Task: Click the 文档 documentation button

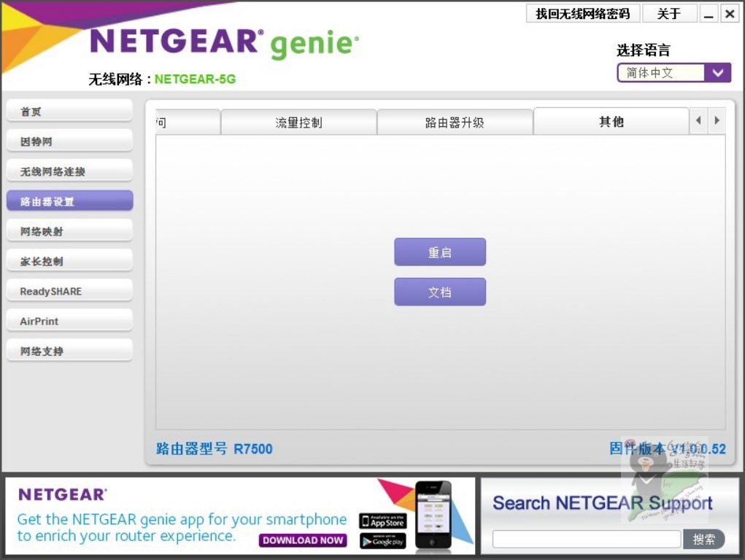Action: click(x=440, y=292)
